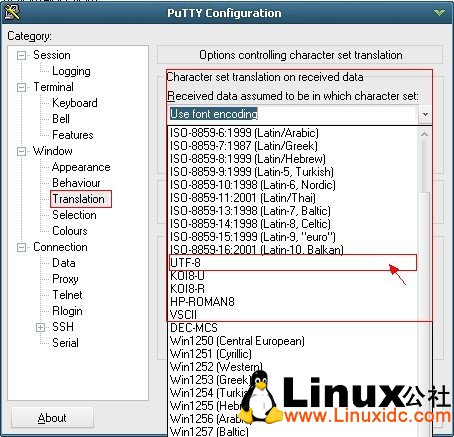Collapse the Session tree node
This screenshot has height=437, width=454.
coord(21,55)
